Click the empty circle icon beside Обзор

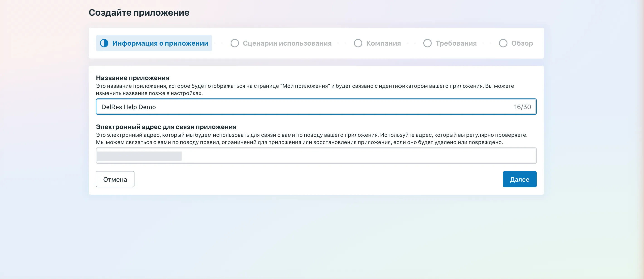click(503, 43)
